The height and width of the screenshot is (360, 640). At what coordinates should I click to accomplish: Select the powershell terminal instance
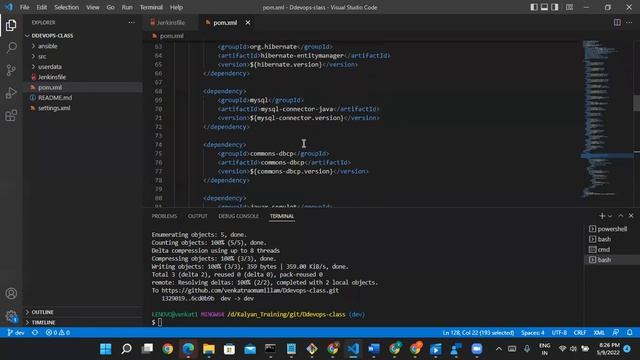pyautogui.click(x=612, y=229)
